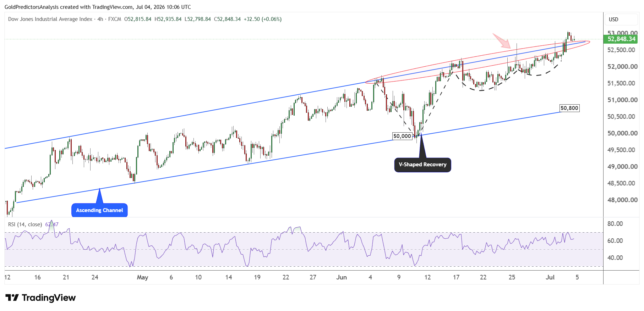Click the current price tag 52,848.34

pyautogui.click(x=621, y=39)
